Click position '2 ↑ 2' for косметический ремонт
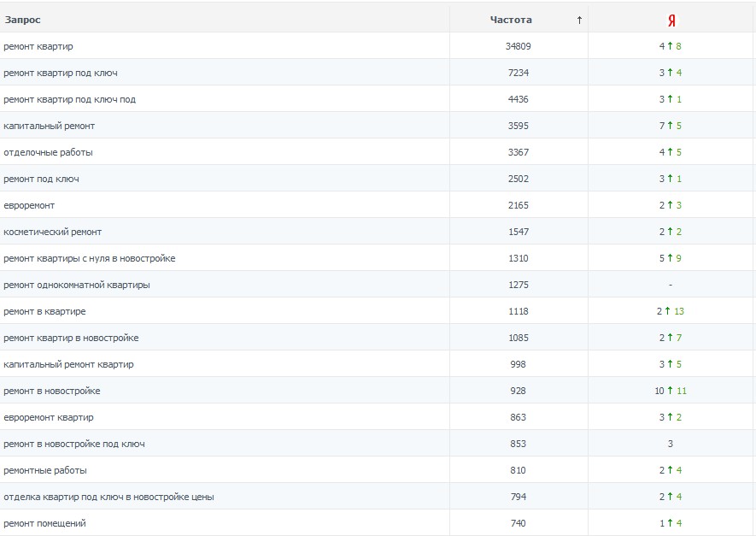 (671, 232)
